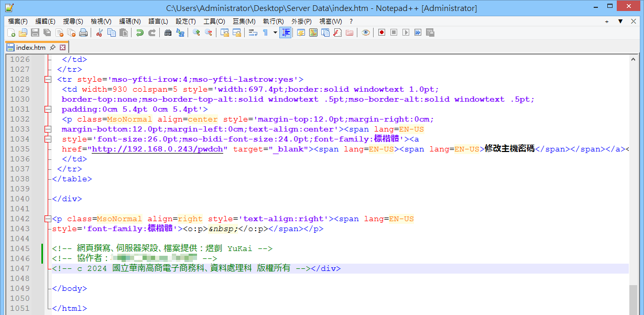Viewport: 644px width, 315px height.
Task: Click the vertical scrollbar thumb
Action: pos(634,299)
